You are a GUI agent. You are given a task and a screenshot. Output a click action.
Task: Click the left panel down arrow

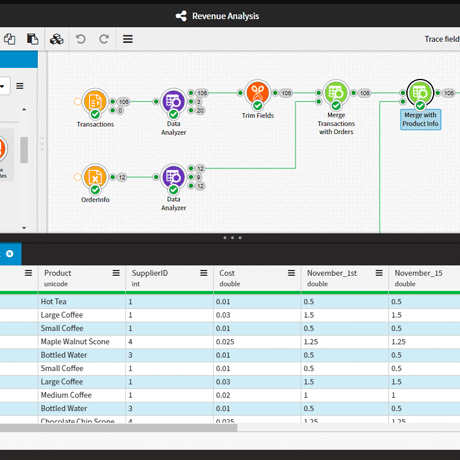[x=24, y=228]
